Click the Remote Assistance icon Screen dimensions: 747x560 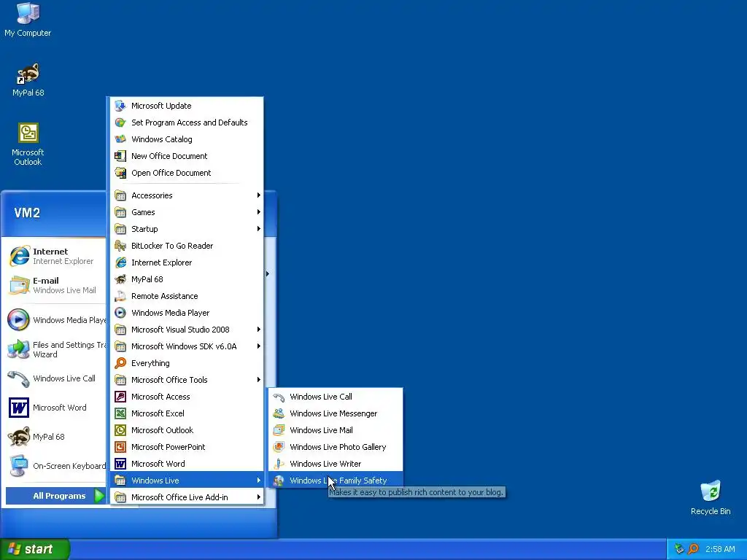(x=120, y=296)
